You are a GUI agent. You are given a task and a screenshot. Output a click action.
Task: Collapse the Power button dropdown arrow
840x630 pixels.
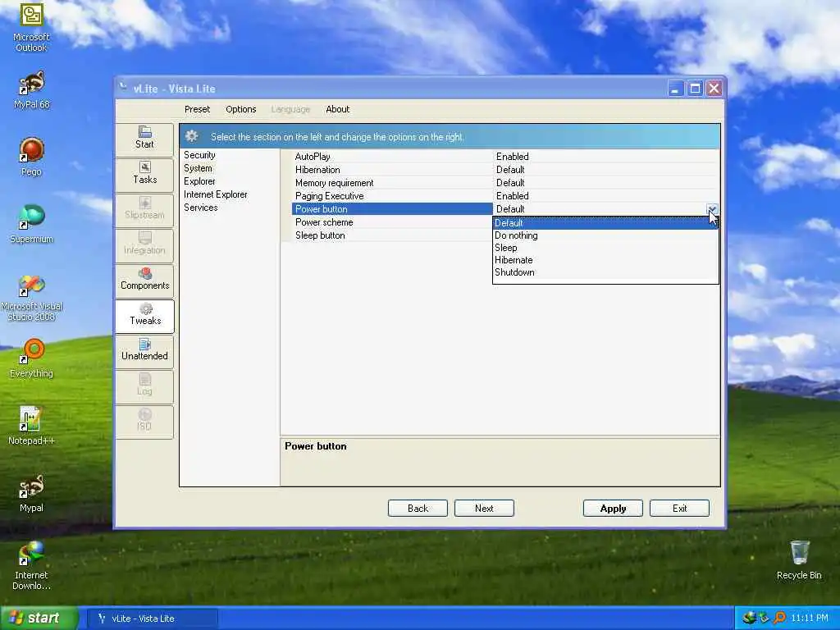(x=712, y=209)
